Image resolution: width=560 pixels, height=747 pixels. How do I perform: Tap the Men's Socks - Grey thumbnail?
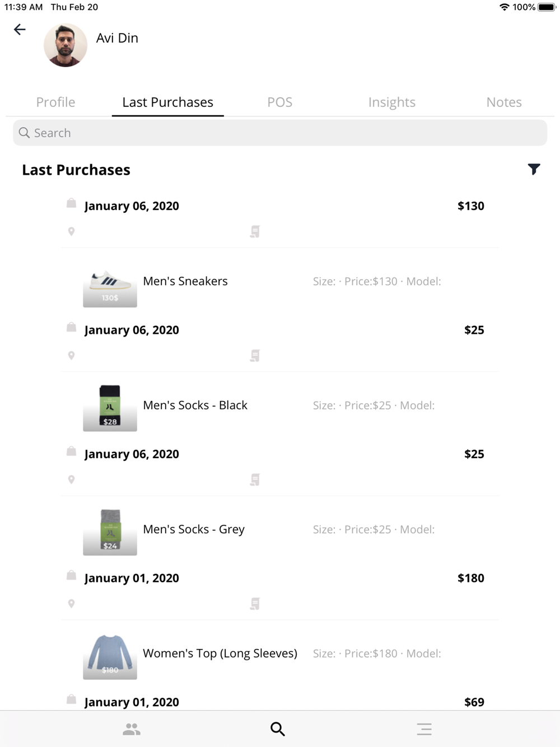point(110,532)
